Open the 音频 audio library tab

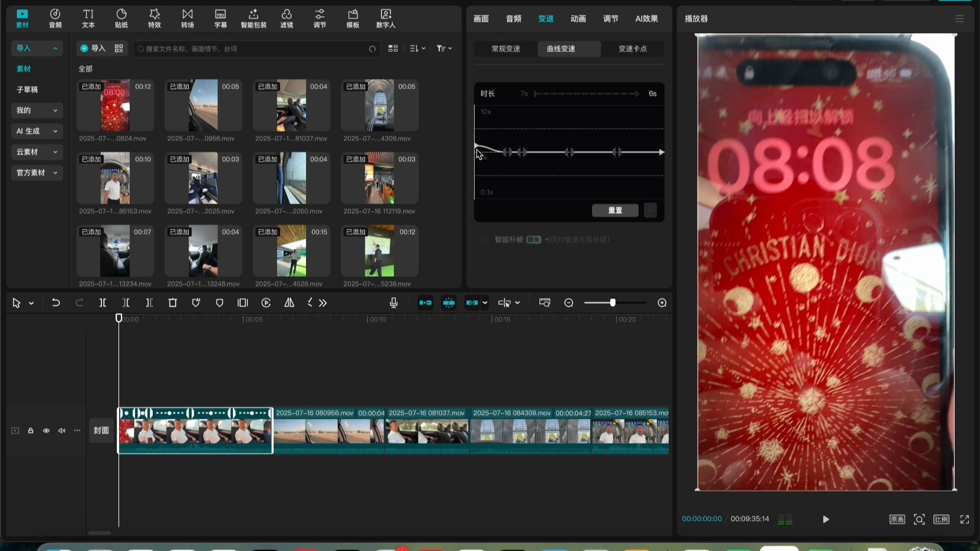coord(55,18)
